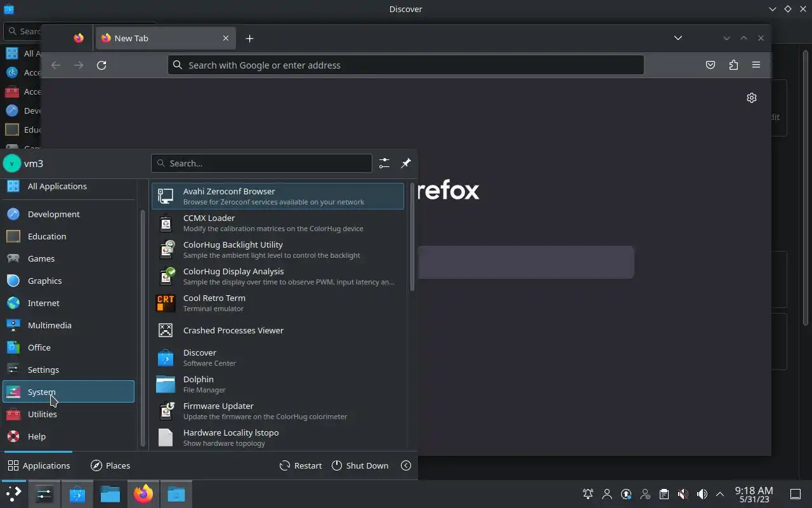Click the Firefox address bar
This screenshot has height=508, width=812.
coord(406,65)
